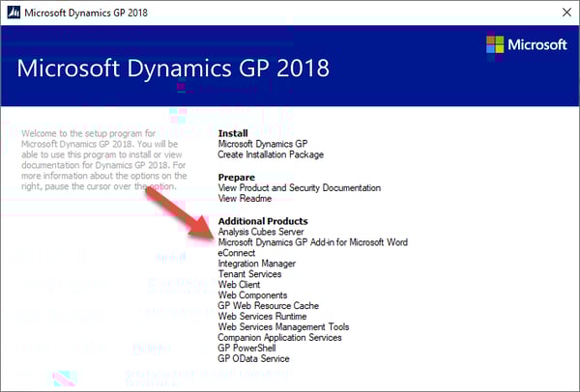
Task: Open Integration Manager installer
Action: coord(257,264)
